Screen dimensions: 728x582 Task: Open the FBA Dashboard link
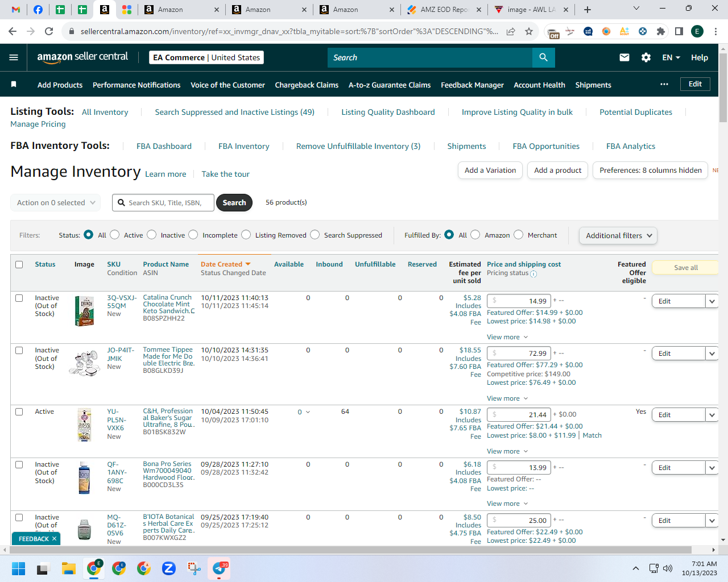164,146
